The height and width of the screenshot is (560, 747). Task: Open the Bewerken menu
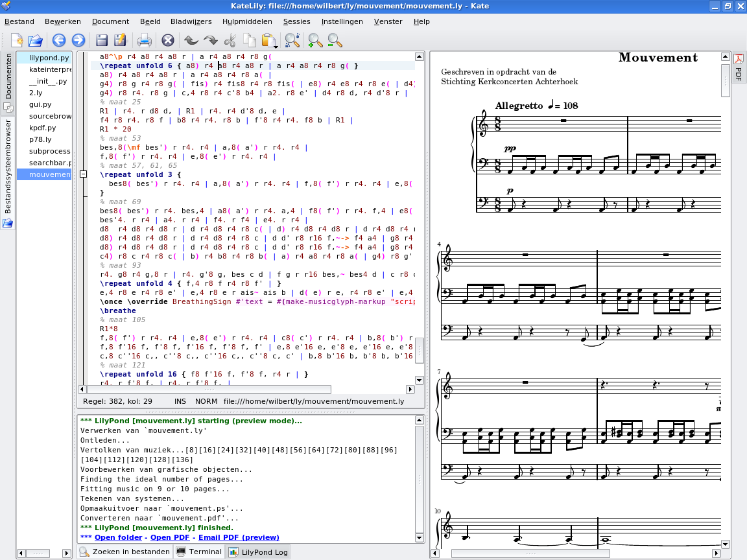click(63, 21)
